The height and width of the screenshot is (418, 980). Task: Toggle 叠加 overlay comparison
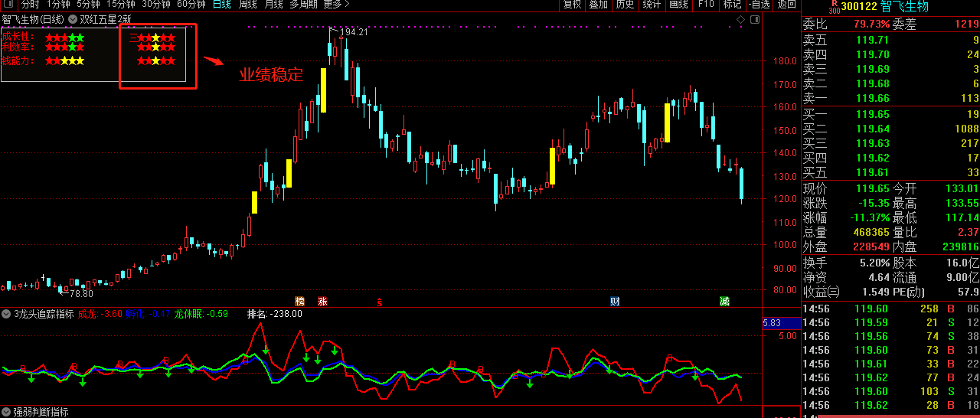click(598, 5)
